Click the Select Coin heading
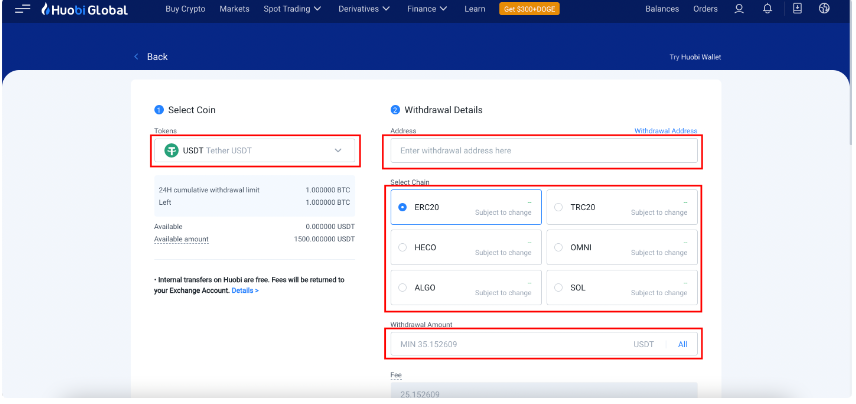This screenshot has height=404, width=856. point(192,110)
